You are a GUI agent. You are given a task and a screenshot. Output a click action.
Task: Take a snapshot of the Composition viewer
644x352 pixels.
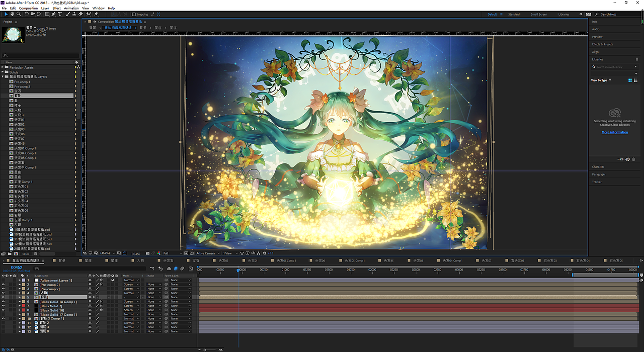point(147,253)
